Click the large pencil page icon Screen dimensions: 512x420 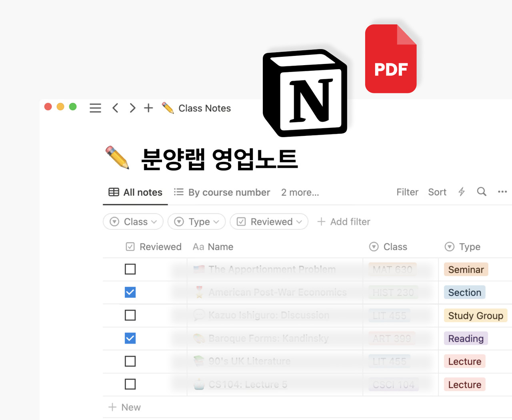117,158
